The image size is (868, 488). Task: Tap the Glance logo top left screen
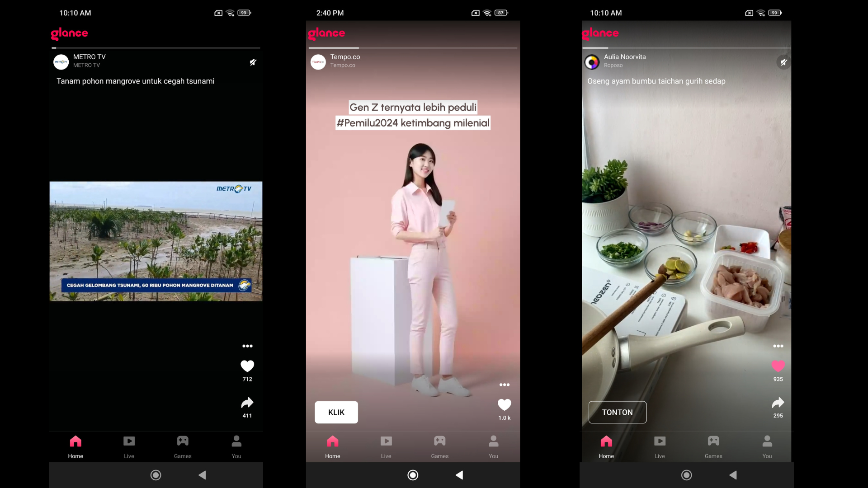pyautogui.click(x=69, y=33)
